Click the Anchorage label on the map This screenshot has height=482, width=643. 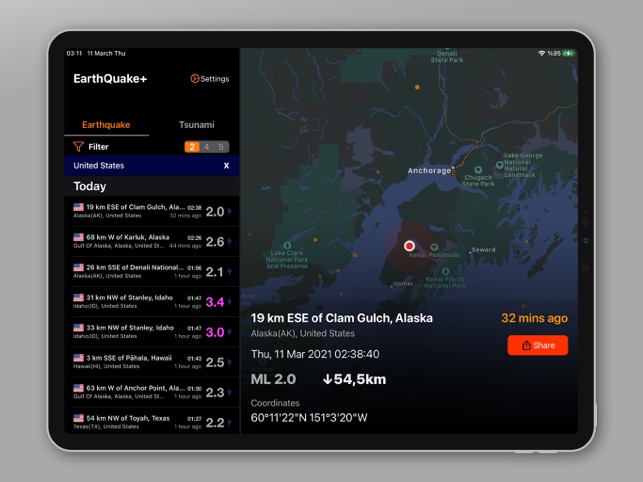[x=429, y=171]
